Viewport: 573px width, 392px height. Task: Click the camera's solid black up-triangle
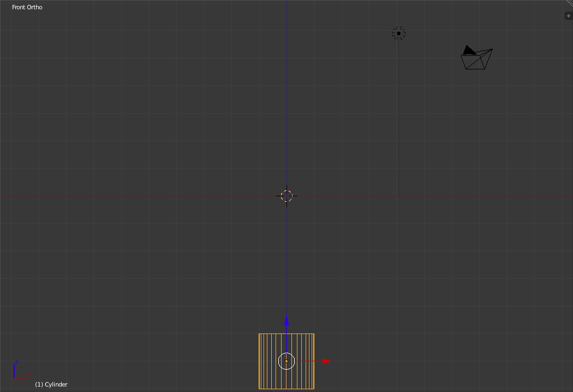[469, 50]
